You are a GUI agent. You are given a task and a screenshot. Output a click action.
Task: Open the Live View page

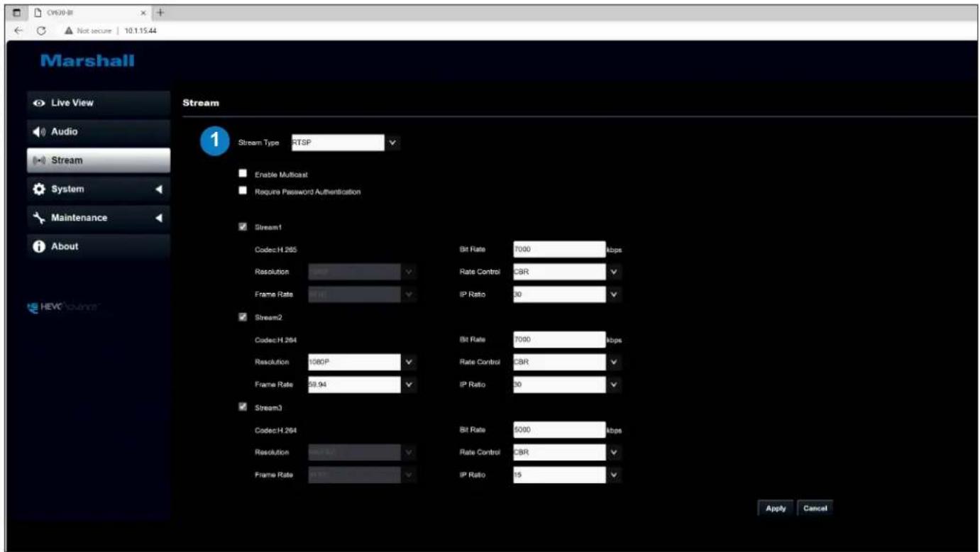point(99,104)
